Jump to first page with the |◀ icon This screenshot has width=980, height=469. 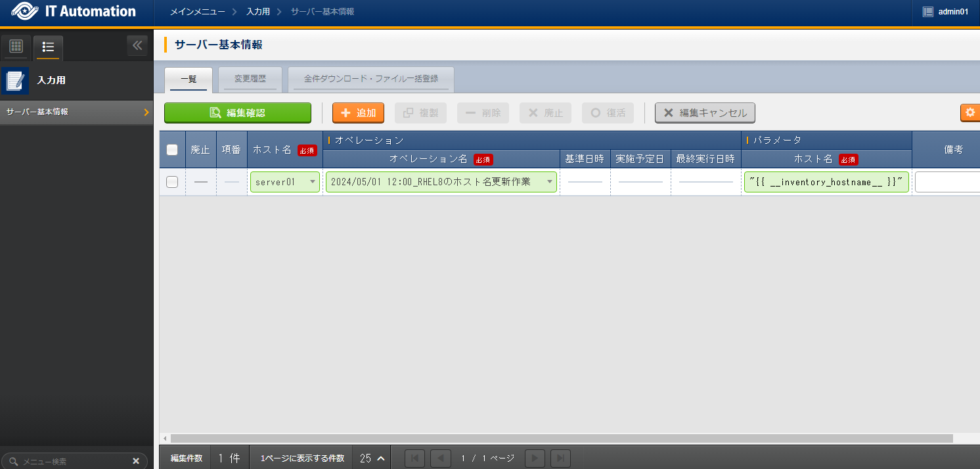pyautogui.click(x=414, y=458)
